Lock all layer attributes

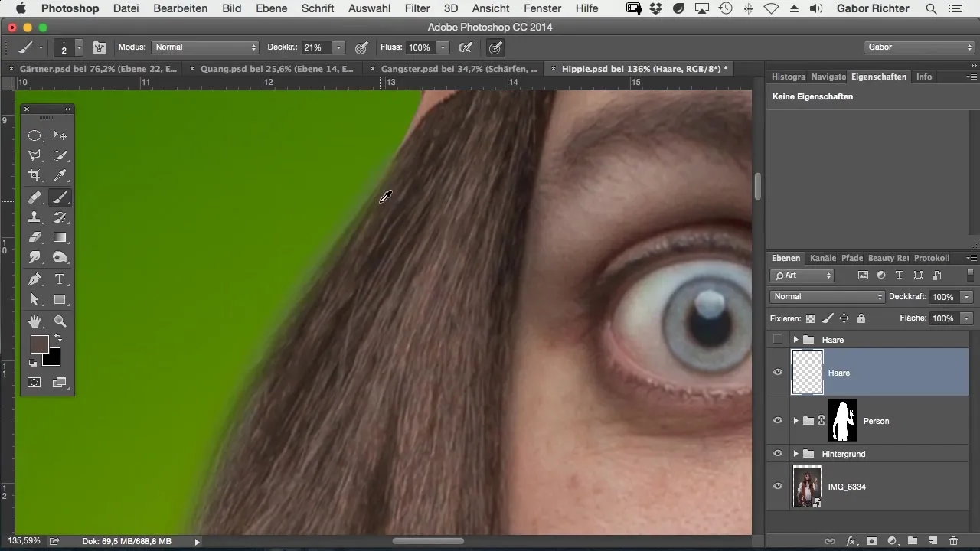pyautogui.click(x=861, y=318)
